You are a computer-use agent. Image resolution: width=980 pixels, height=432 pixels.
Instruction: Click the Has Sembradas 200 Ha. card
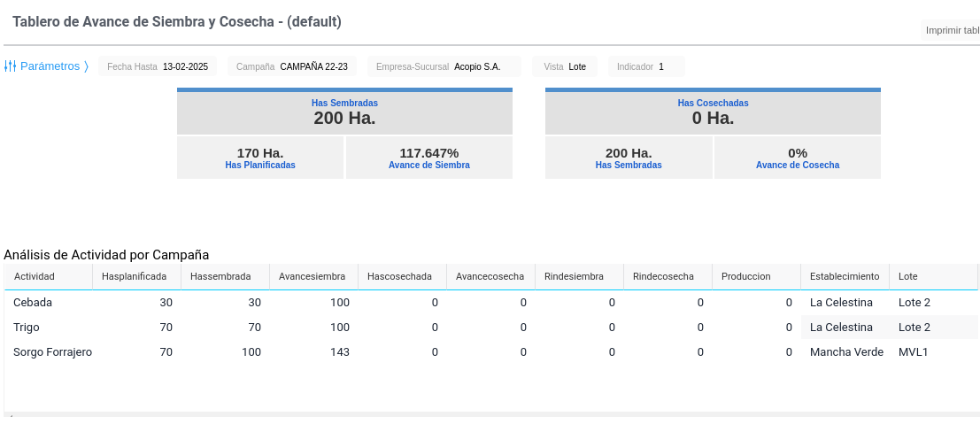click(344, 112)
